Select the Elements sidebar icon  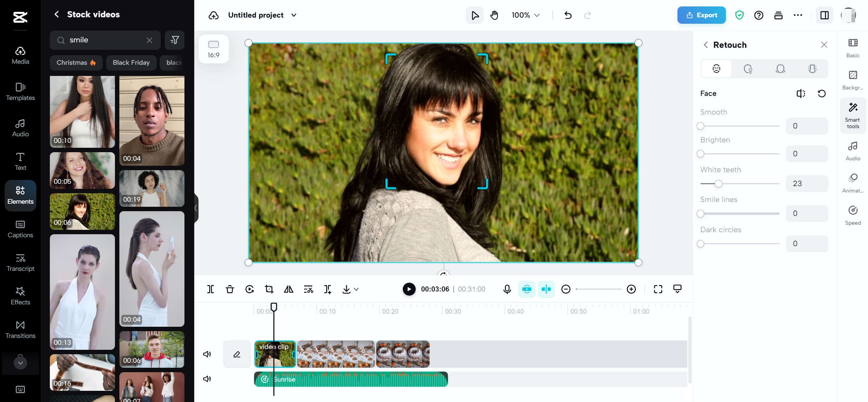click(20, 196)
